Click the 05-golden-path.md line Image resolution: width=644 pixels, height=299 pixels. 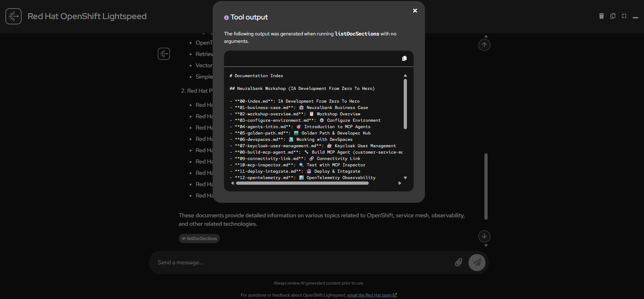click(300, 133)
